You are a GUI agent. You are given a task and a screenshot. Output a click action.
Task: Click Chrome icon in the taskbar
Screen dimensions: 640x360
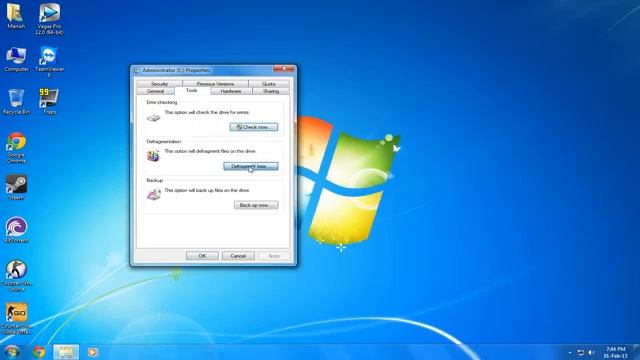click(39, 352)
